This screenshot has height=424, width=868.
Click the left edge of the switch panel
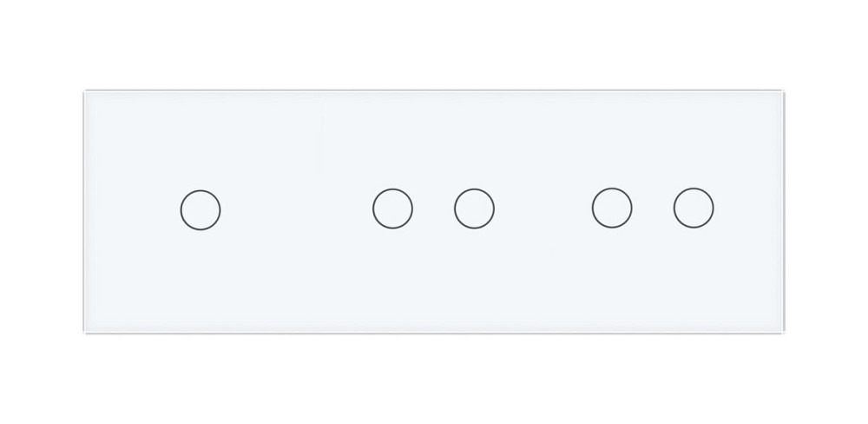(85, 211)
